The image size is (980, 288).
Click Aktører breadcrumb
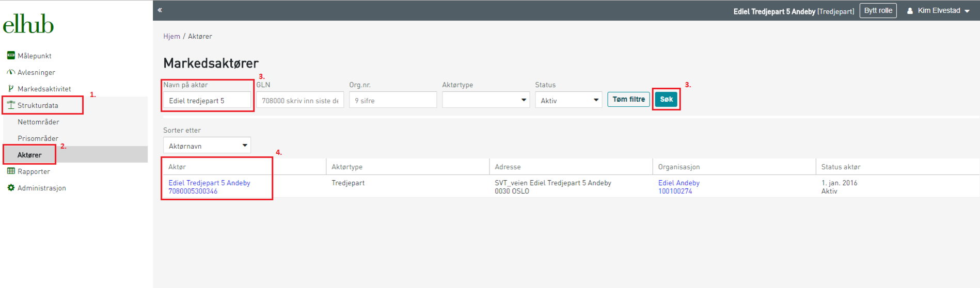[200, 36]
